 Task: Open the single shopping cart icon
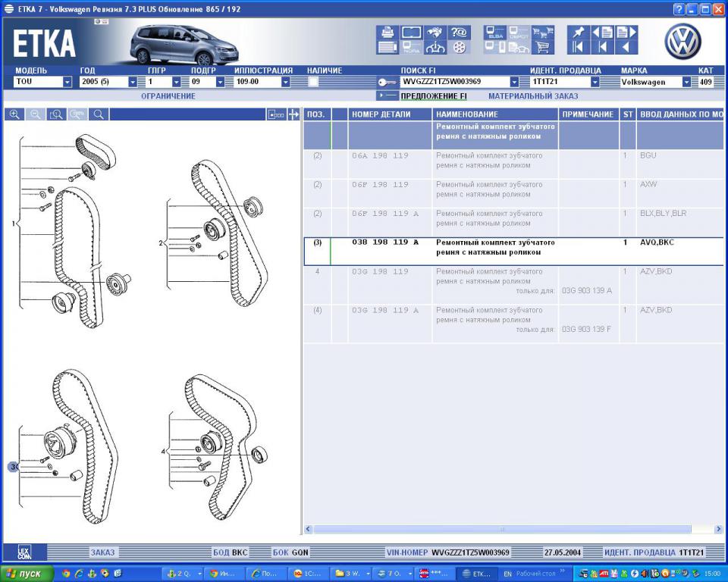click(543, 47)
